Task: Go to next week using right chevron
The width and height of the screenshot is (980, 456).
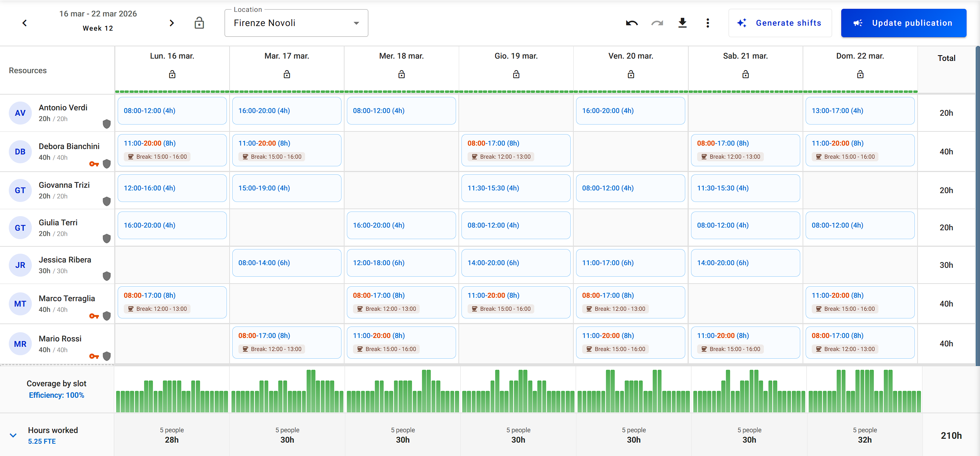Action: click(x=171, y=23)
